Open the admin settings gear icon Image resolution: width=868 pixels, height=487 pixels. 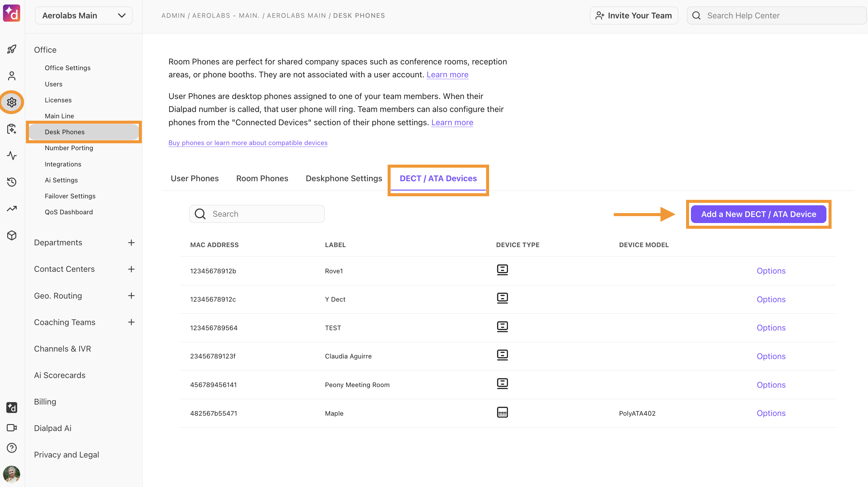(x=12, y=102)
